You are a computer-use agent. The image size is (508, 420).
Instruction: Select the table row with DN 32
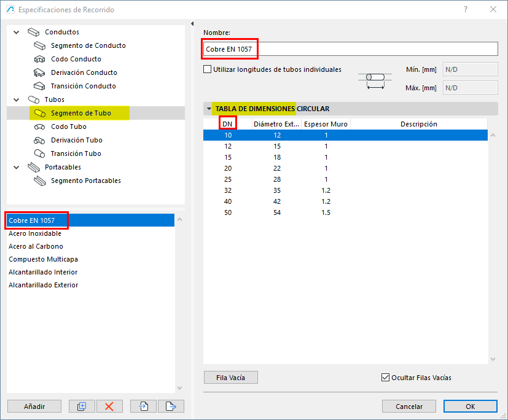(345, 190)
